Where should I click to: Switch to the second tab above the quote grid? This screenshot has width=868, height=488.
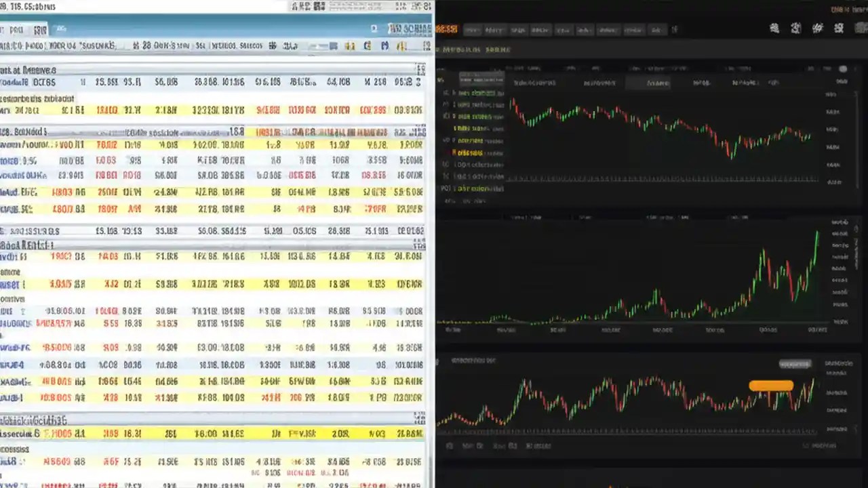pos(39,29)
